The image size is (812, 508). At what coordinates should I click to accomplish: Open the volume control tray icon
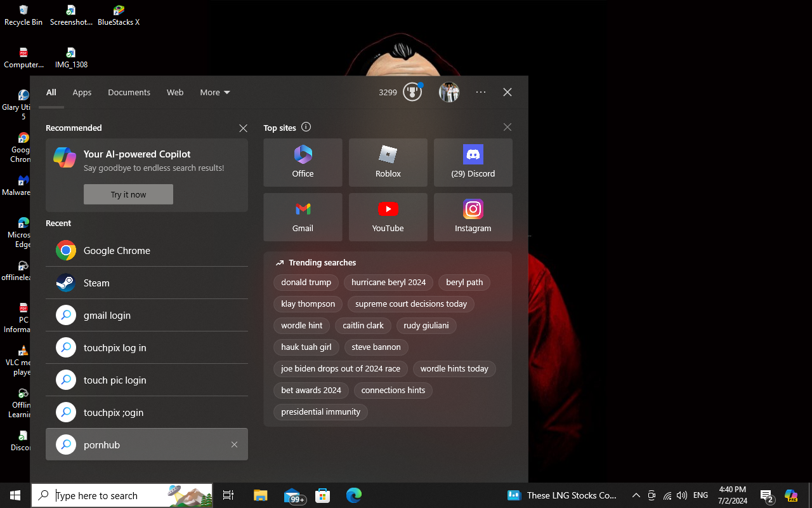(x=682, y=495)
